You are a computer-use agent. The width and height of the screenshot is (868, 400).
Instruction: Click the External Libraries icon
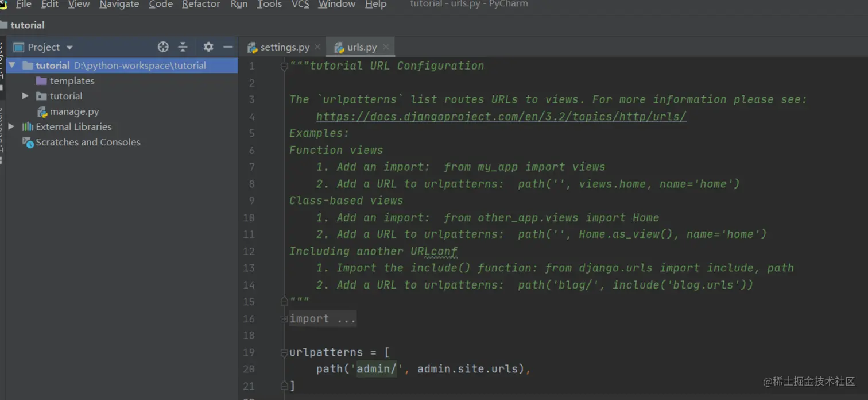(x=28, y=126)
